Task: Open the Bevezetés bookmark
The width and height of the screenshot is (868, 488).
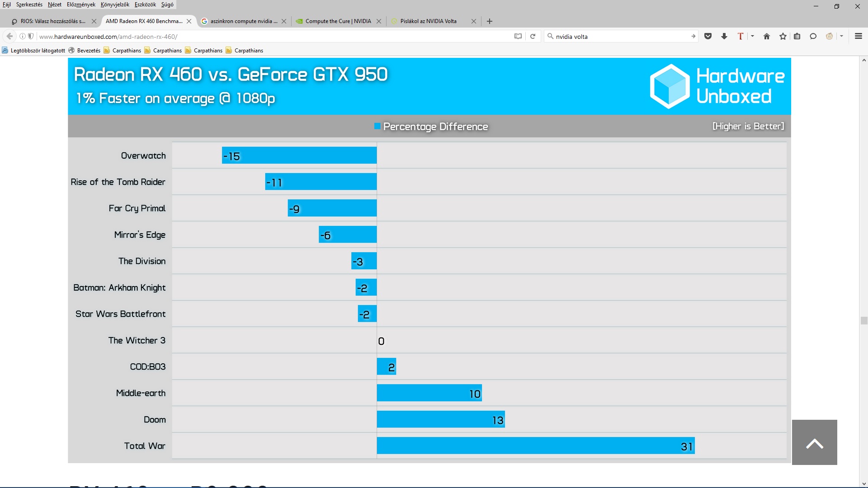Action: [x=85, y=51]
